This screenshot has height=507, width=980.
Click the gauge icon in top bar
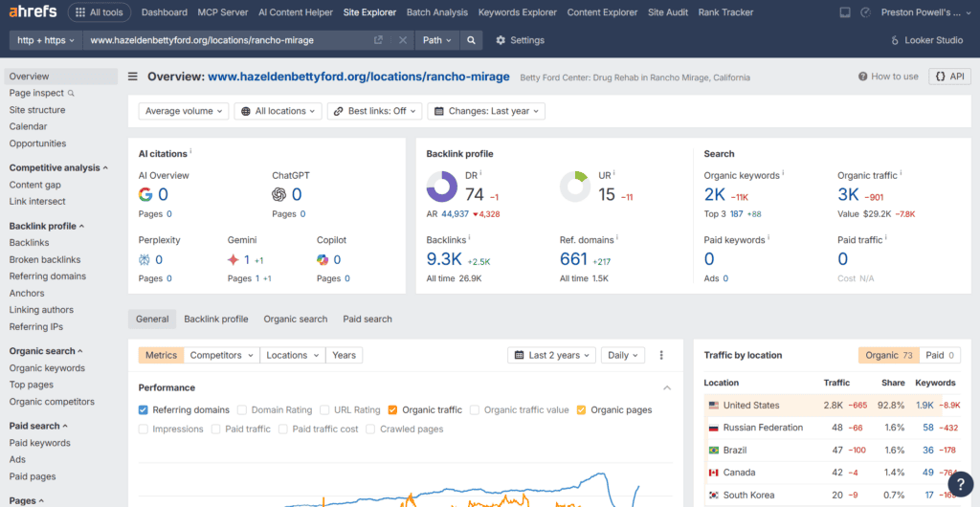point(865,11)
